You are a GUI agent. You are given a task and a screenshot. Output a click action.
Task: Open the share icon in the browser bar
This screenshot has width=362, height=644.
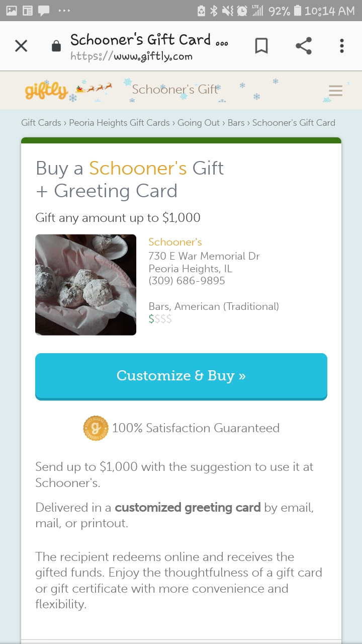click(303, 46)
